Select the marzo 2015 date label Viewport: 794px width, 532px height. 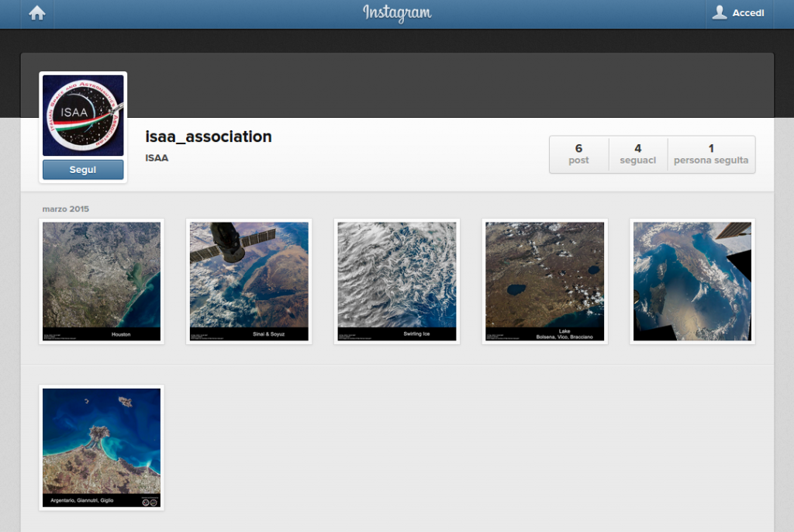click(66, 209)
